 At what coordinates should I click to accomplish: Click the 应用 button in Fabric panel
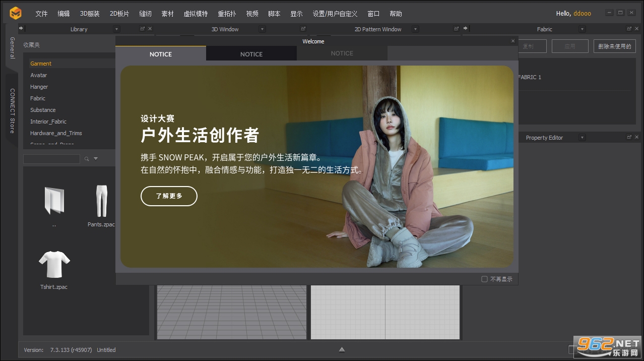click(570, 46)
